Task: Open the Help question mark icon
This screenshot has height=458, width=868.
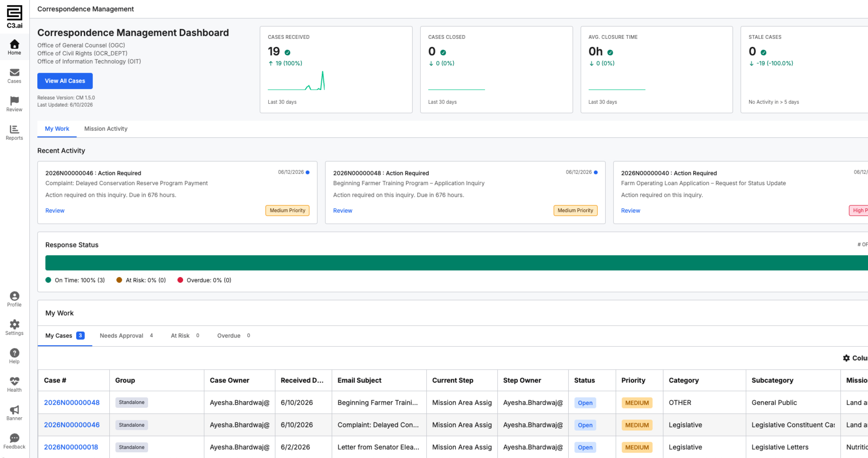Action: click(x=14, y=356)
